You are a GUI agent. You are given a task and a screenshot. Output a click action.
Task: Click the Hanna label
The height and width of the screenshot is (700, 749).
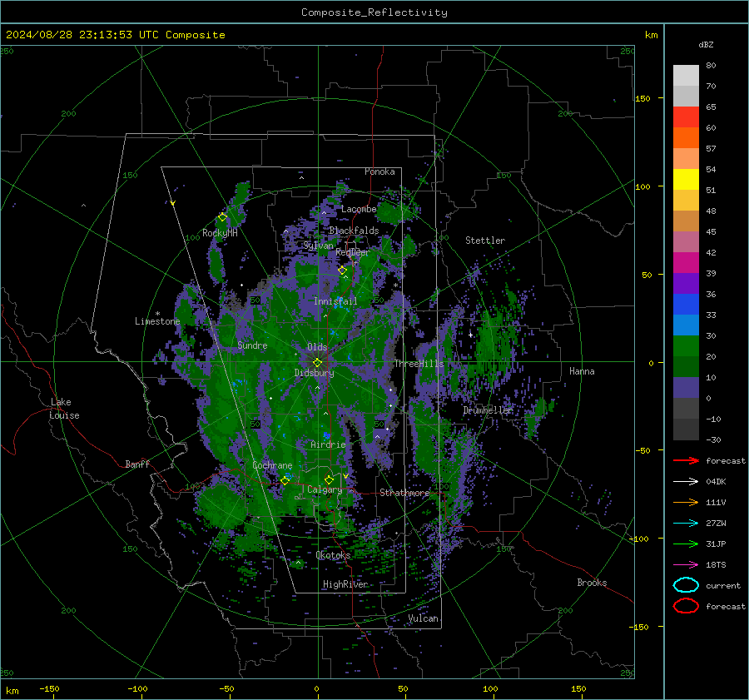tap(582, 371)
